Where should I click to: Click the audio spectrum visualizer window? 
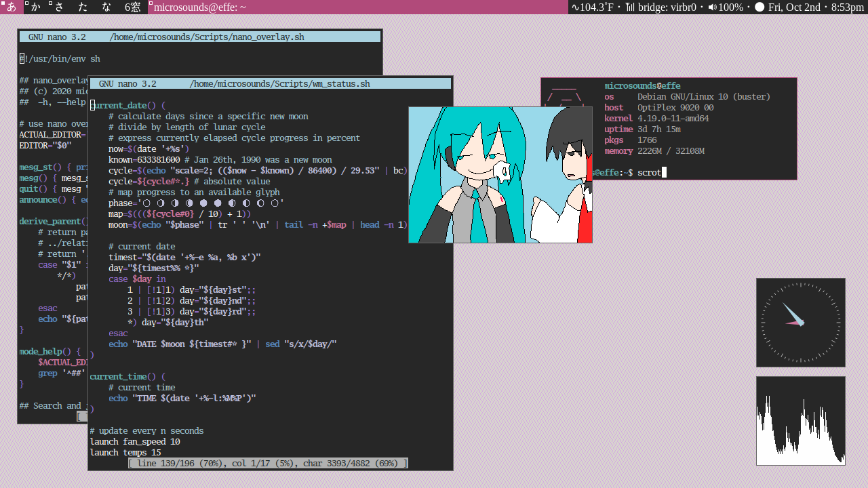(x=801, y=421)
